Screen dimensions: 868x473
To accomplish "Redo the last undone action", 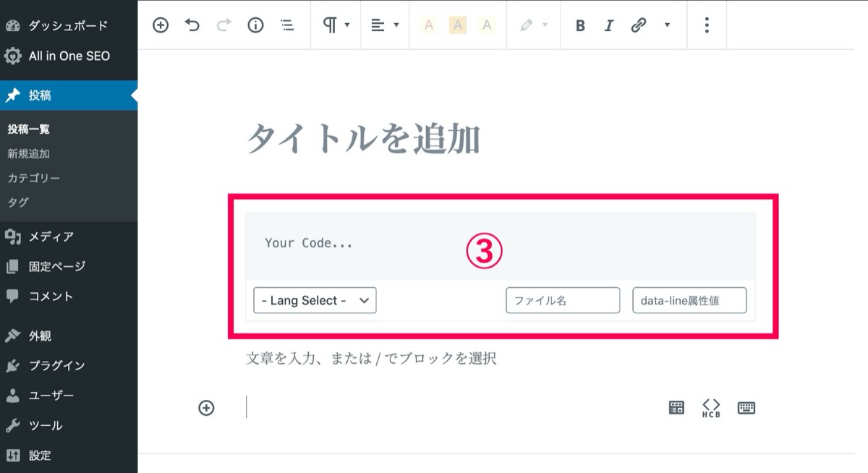I will tap(224, 25).
